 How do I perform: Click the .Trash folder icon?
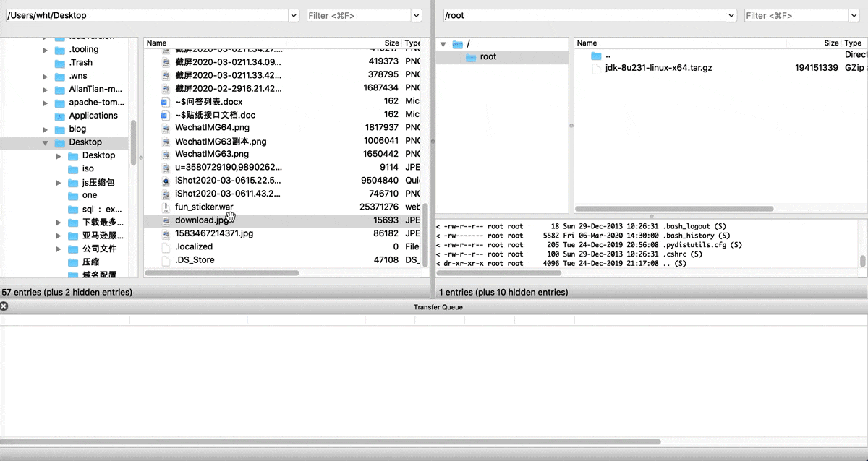pos(60,63)
